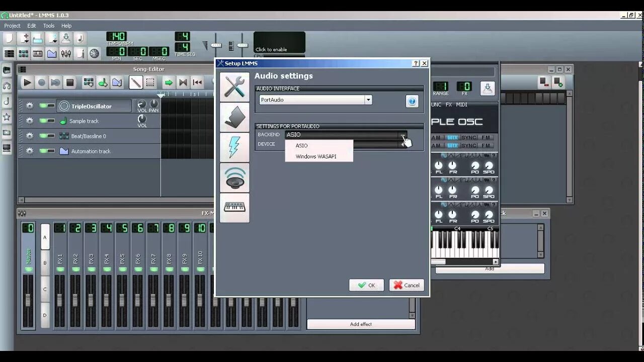This screenshot has height=362, width=644.
Task: Add automation track in Song-Editor
Action: pos(117,82)
